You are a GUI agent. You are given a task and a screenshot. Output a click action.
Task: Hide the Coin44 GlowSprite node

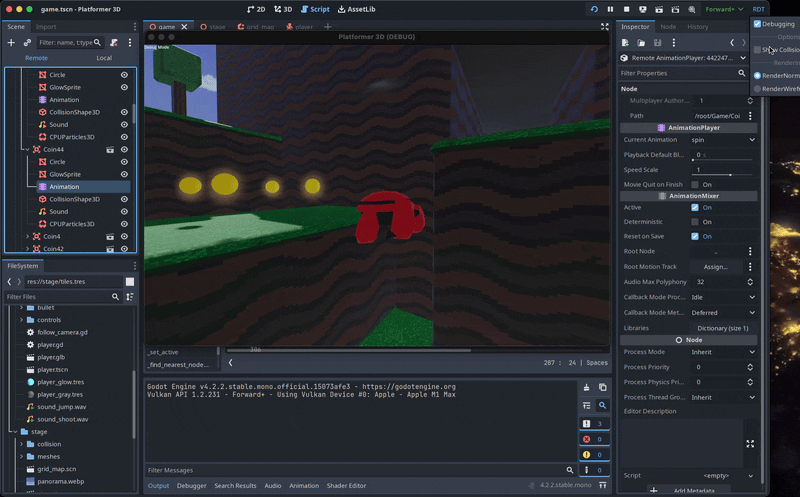point(125,174)
